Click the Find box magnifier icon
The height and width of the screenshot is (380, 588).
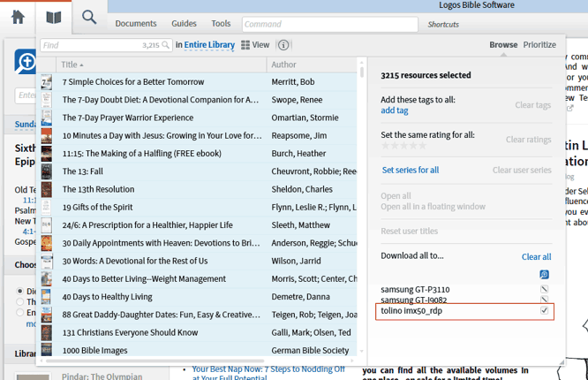click(x=165, y=45)
